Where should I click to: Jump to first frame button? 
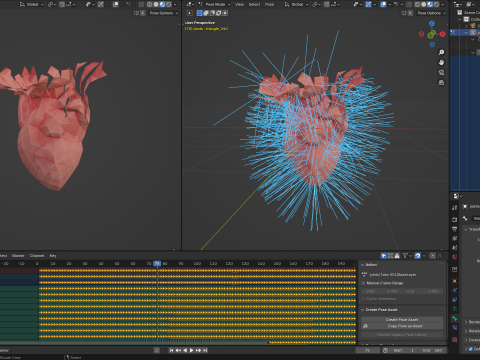click(x=171, y=350)
